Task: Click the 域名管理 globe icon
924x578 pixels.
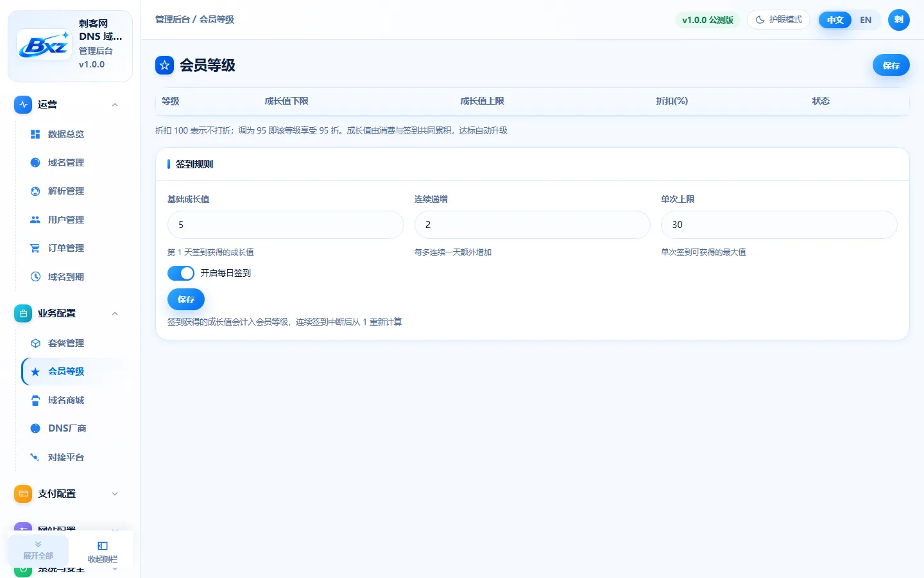Action: (35, 162)
